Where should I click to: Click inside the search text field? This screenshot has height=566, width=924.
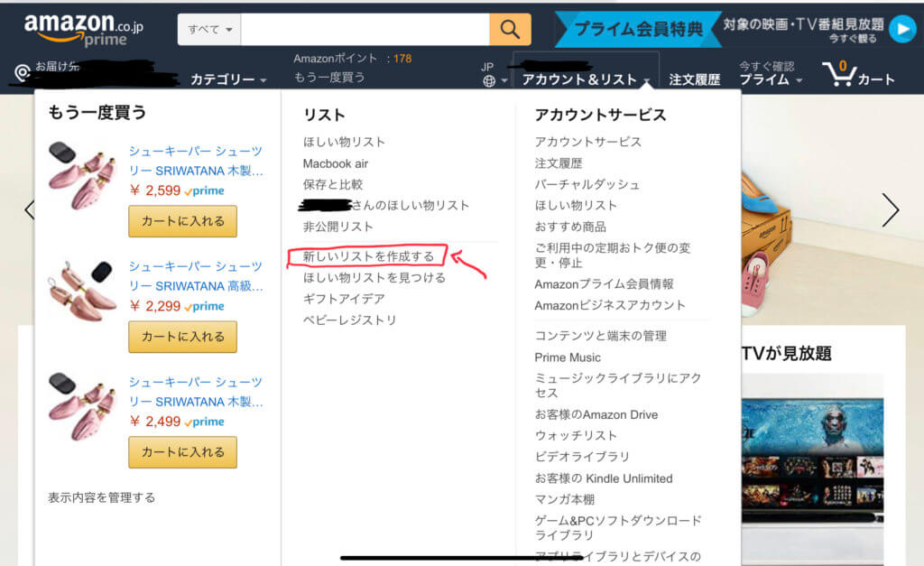click(365, 30)
